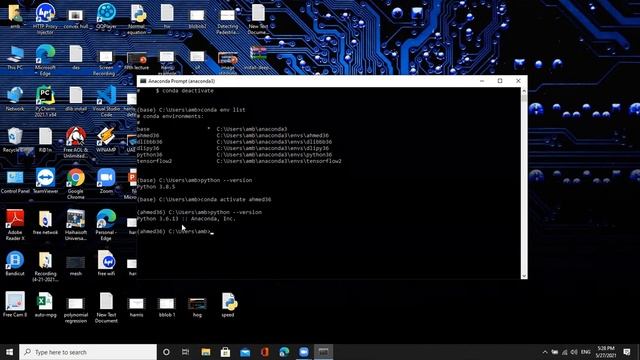Open the speed Python file icon
This screenshot has height=360, width=640.
pos(228,304)
